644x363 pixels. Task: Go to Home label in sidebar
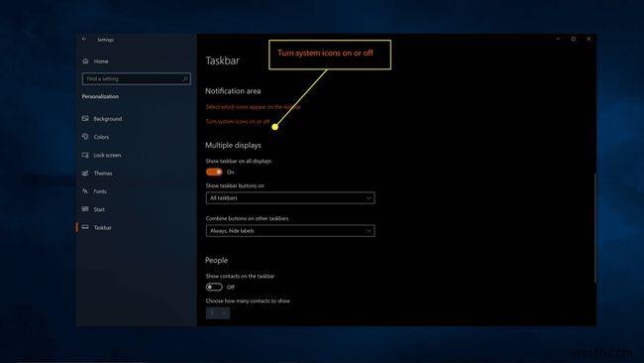pos(101,61)
